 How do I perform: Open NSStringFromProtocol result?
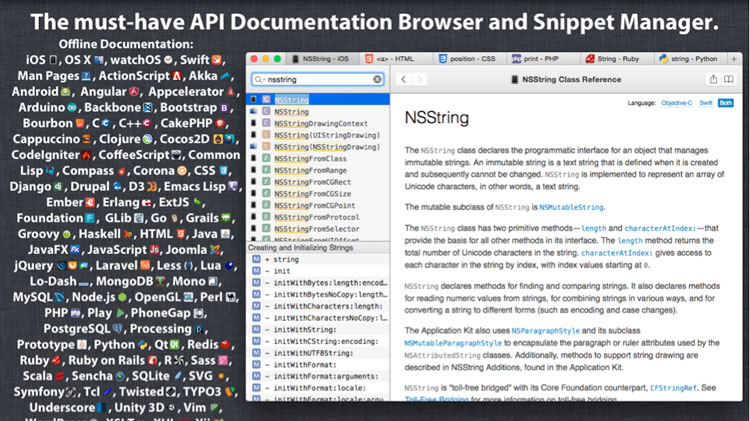pyautogui.click(x=318, y=217)
